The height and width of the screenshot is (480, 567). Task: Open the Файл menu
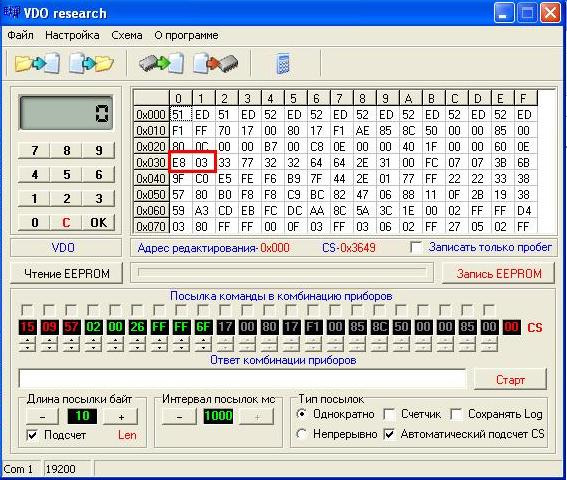coord(20,35)
